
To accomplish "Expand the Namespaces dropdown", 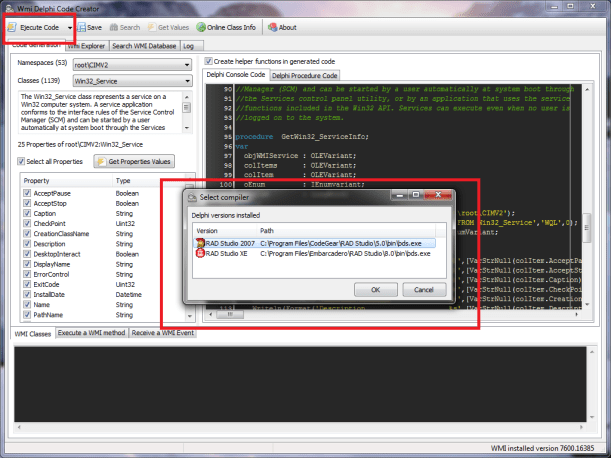I will click(187, 65).
